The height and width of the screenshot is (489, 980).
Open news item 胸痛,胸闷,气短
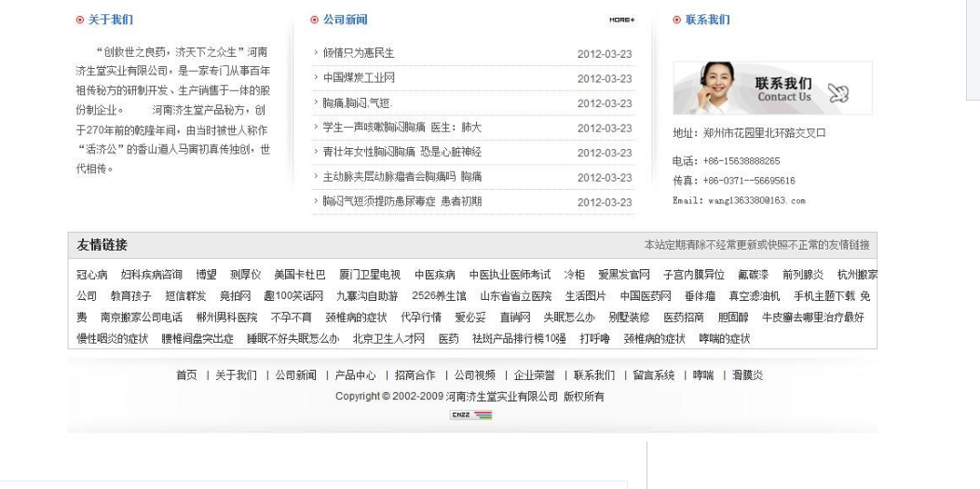click(x=357, y=103)
